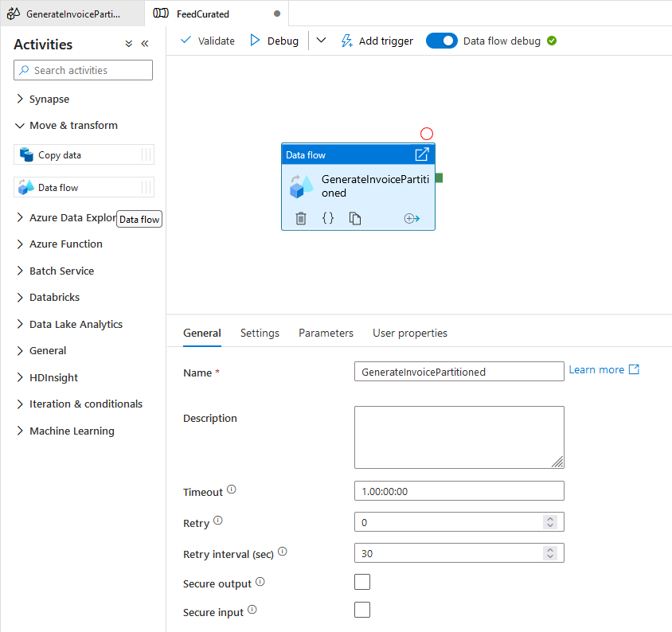Click Add trigger

[377, 41]
